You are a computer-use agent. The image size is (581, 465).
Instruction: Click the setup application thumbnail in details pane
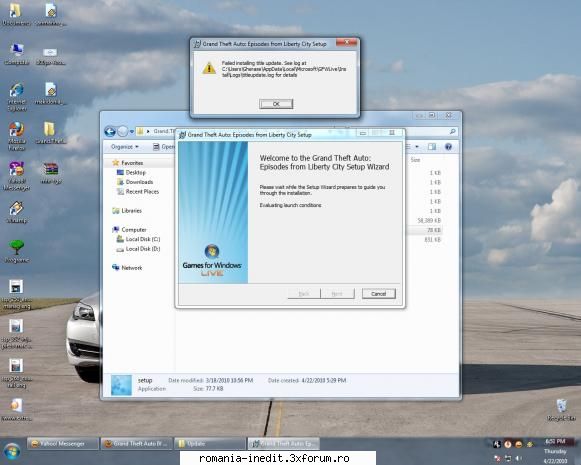[121, 385]
